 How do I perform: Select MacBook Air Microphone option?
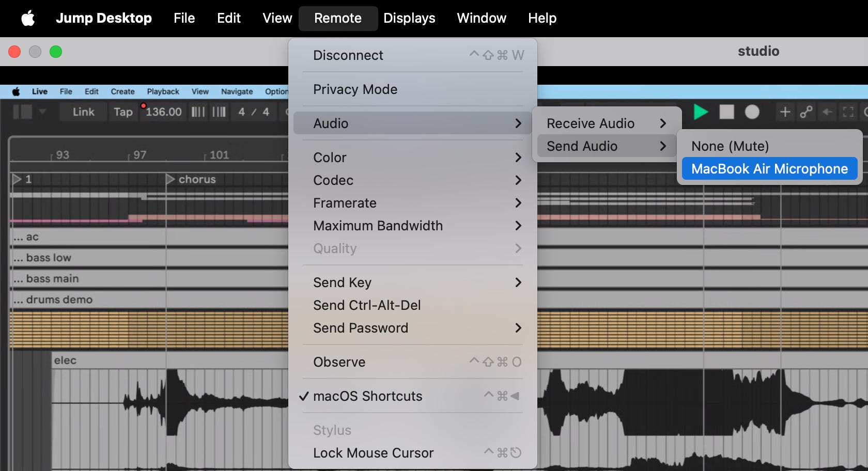770,169
